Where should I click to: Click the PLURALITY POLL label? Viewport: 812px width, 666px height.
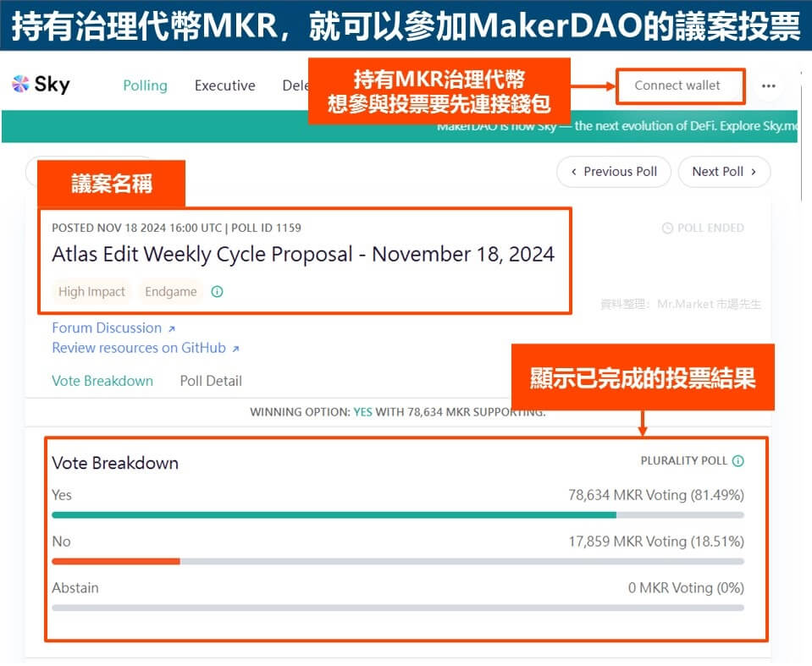coord(683,460)
